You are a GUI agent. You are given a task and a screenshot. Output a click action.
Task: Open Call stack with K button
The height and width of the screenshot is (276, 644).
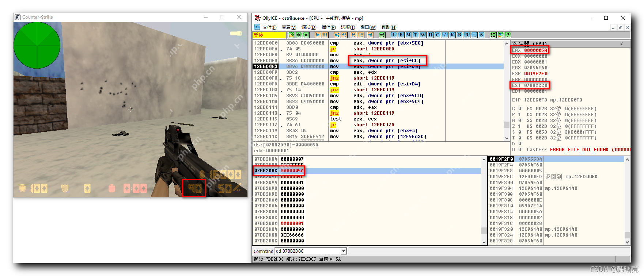point(452,35)
